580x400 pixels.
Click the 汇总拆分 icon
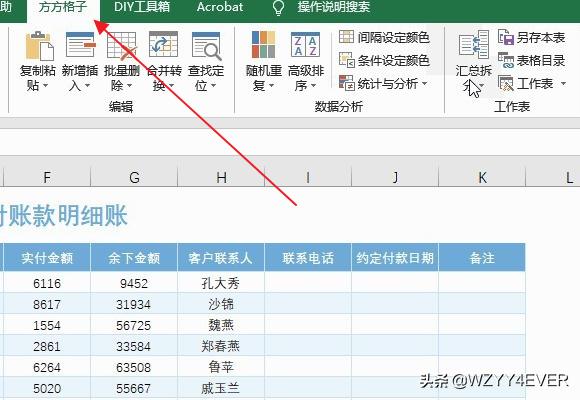473,45
